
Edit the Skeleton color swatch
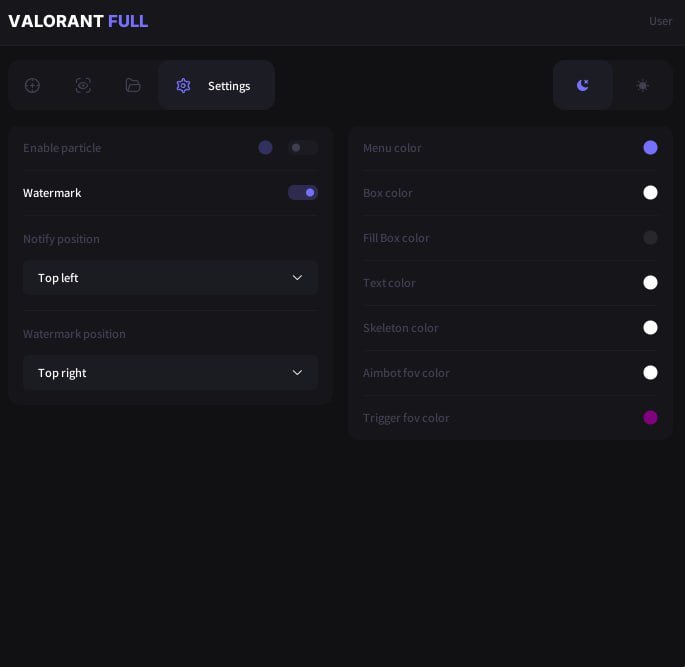650,328
